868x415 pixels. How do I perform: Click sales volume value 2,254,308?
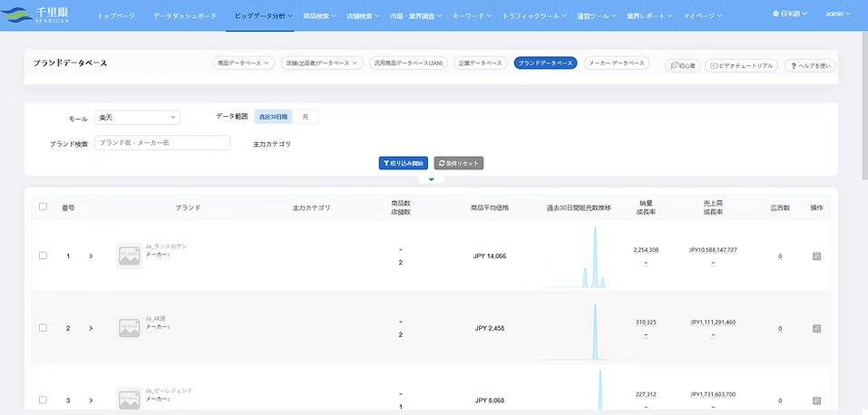coord(646,250)
